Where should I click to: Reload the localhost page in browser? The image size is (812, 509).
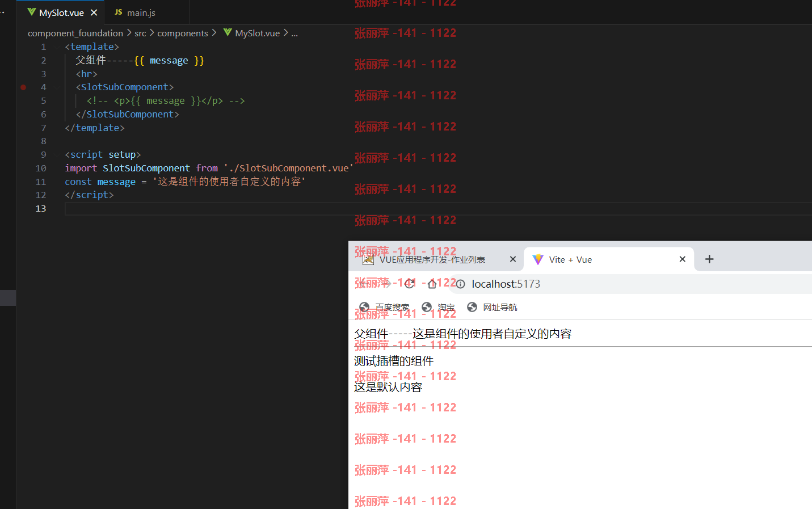[x=409, y=284]
